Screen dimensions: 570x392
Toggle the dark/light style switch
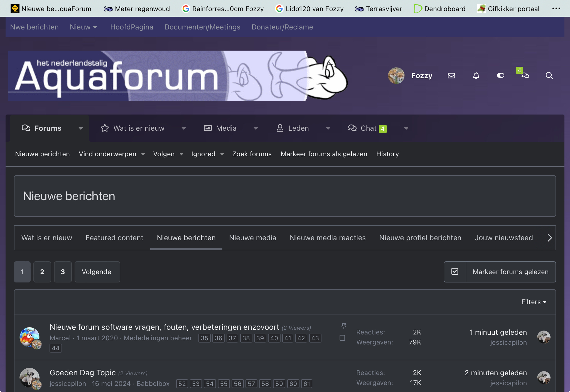click(500, 76)
